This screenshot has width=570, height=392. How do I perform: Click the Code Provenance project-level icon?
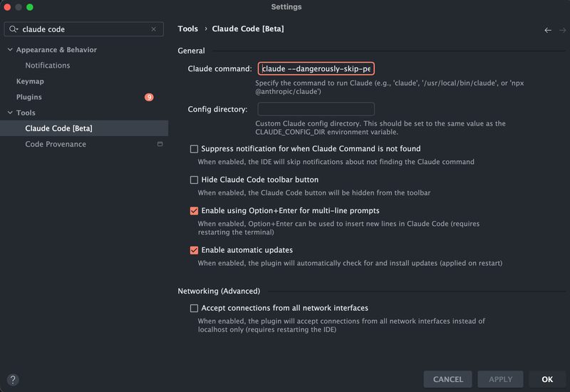[160, 144]
